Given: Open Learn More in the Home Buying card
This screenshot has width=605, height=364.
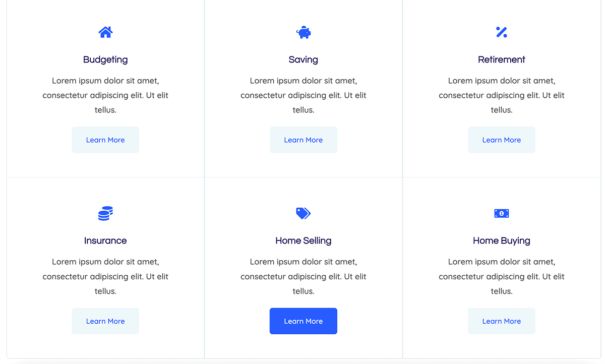Looking at the screenshot, I should [x=502, y=321].
